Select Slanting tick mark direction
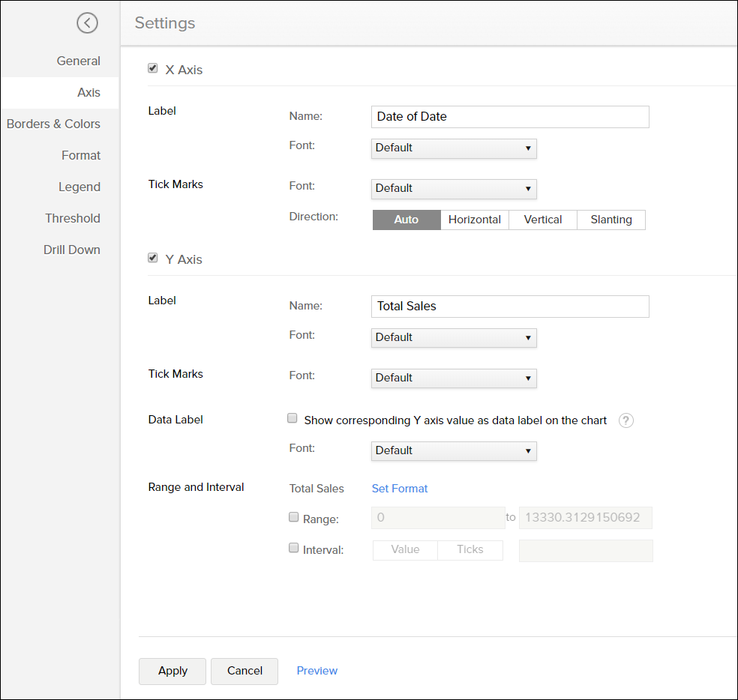This screenshot has height=700, width=738. coord(610,220)
